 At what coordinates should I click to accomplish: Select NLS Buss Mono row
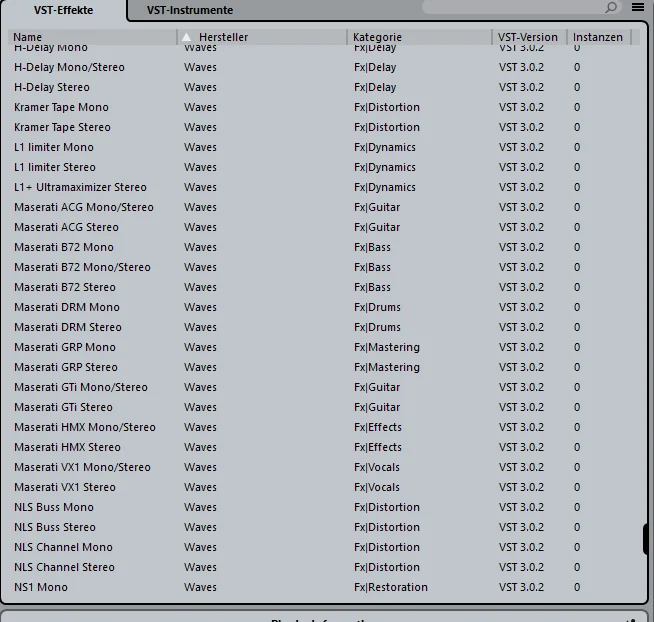(x=324, y=508)
